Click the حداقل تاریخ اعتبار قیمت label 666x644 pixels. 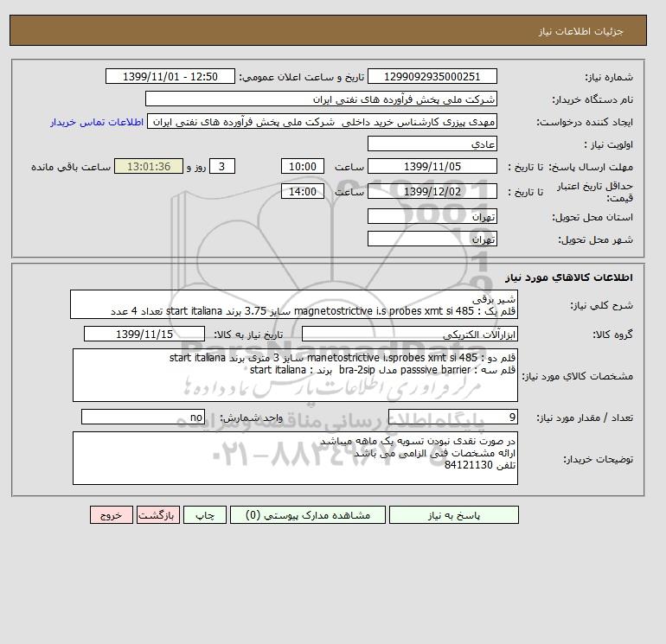(595, 192)
